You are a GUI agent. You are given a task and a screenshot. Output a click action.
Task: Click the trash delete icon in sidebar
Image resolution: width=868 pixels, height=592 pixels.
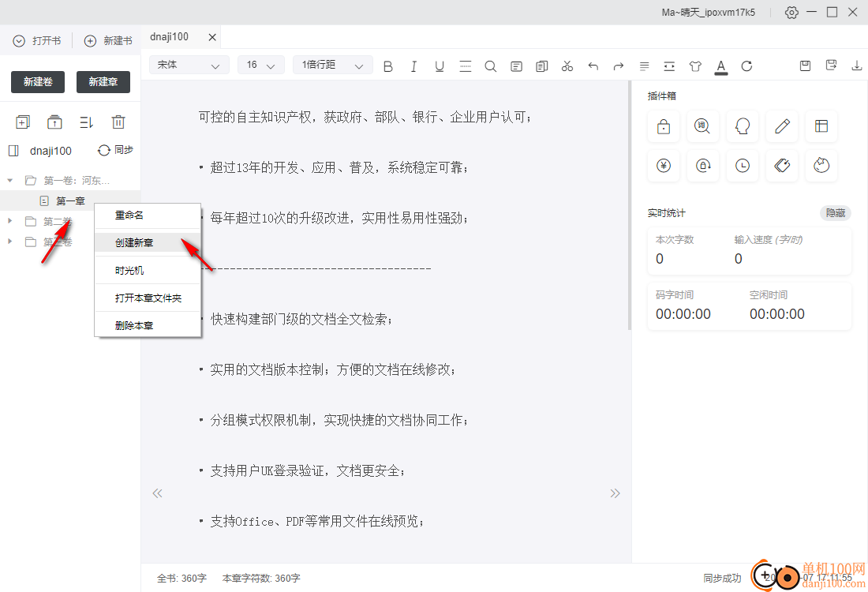pyautogui.click(x=118, y=122)
